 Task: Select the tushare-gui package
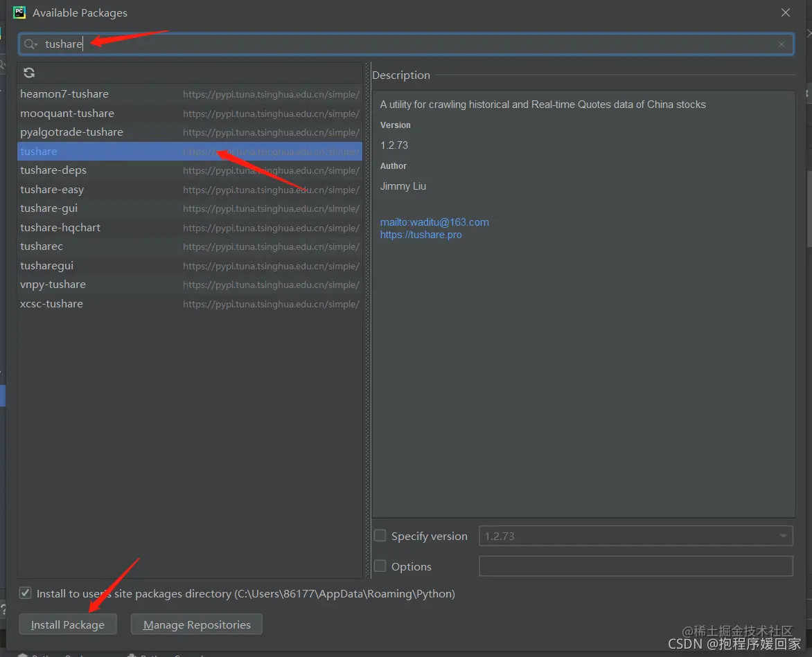coord(190,208)
